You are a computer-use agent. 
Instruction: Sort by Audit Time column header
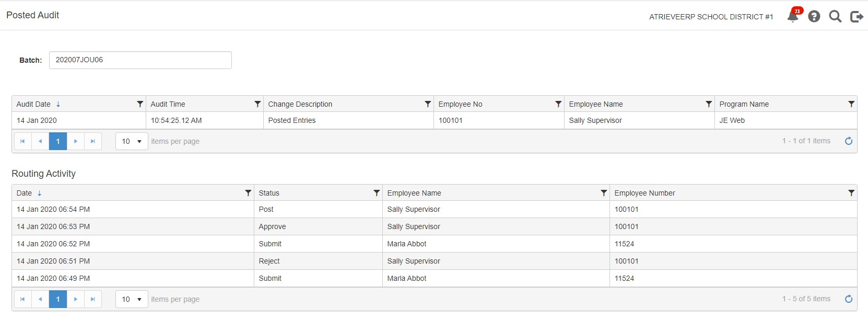click(168, 104)
